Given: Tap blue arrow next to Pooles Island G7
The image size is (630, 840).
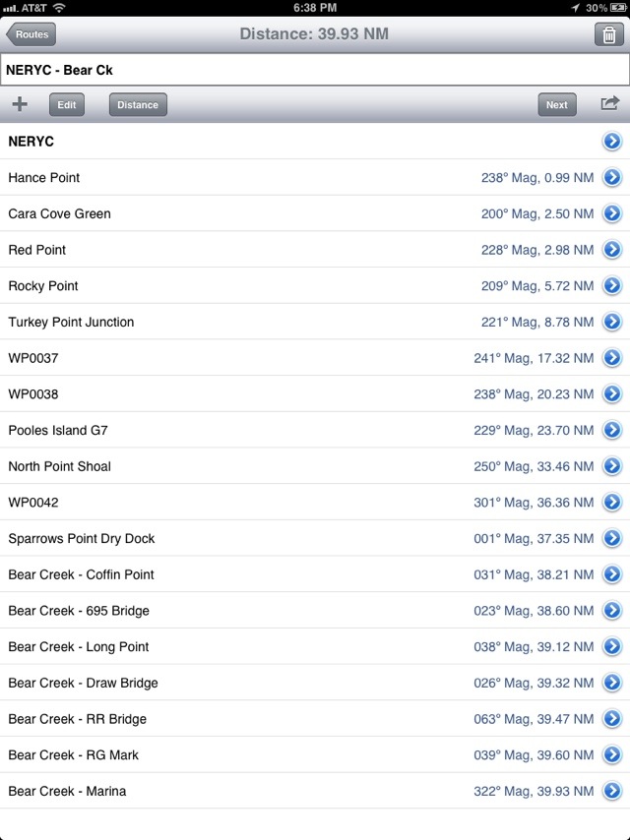Looking at the screenshot, I should 611,430.
